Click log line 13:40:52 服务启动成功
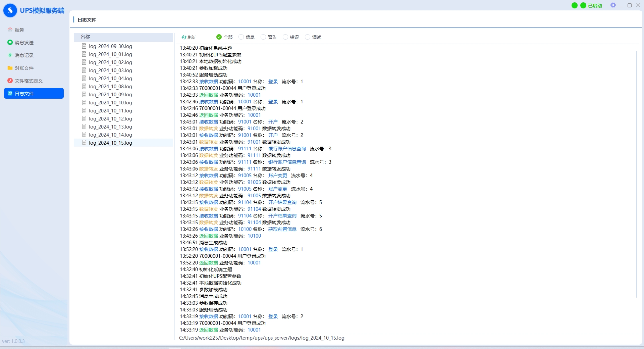The width and height of the screenshot is (644, 349). pyautogui.click(x=204, y=75)
